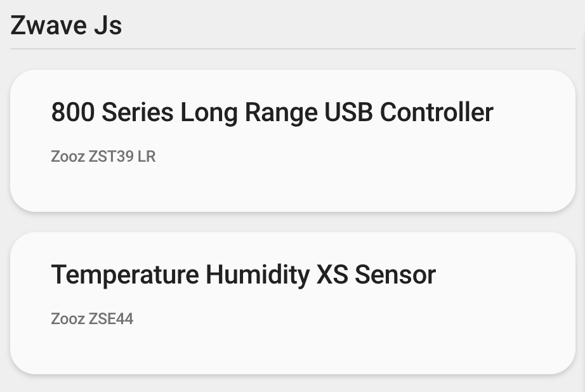Click the Zwave Js section heading
585x392 pixels.
click(66, 26)
